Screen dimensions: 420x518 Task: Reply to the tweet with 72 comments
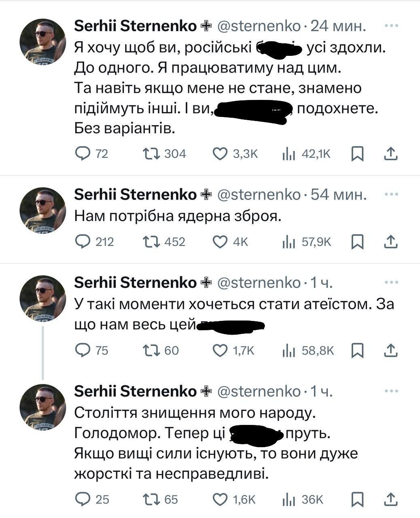[x=83, y=154]
